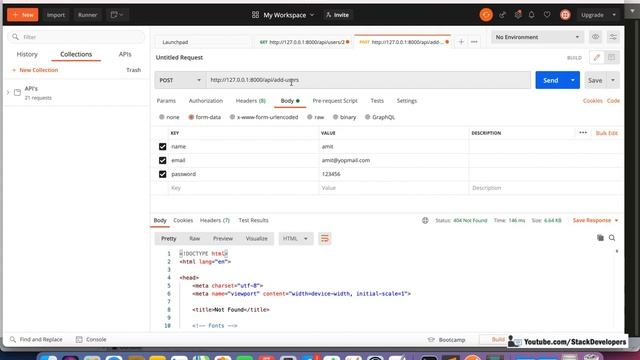Uncheck the name parameter checkbox
The width and height of the screenshot is (640, 360).
click(x=162, y=147)
